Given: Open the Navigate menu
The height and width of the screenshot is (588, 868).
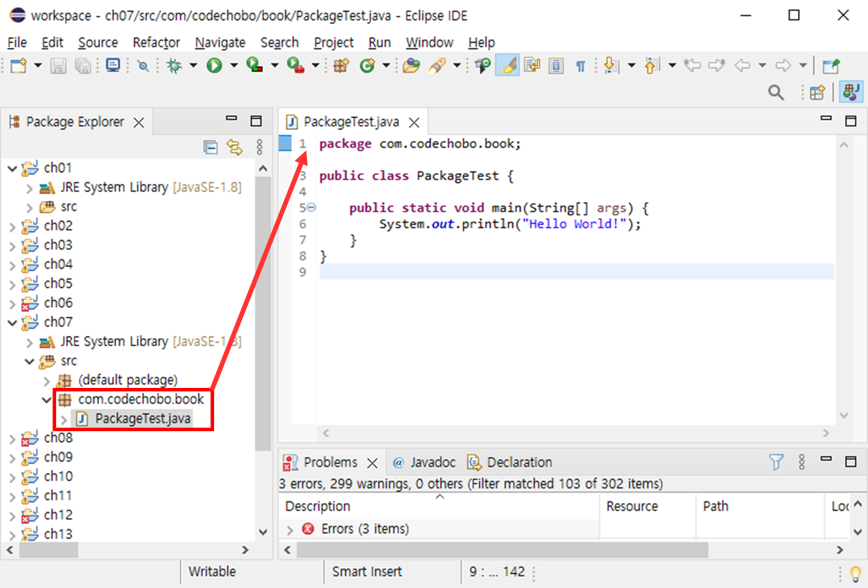Looking at the screenshot, I should click(x=220, y=42).
